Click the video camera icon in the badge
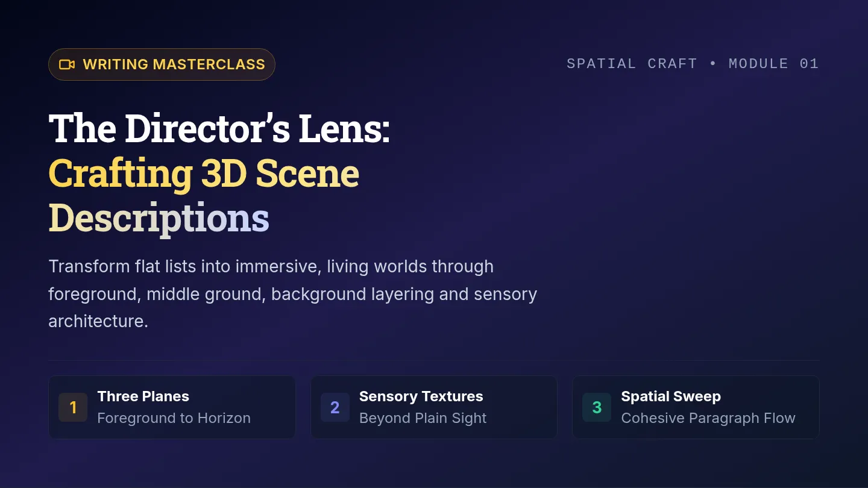This screenshot has width=868, height=488. click(x=67, y=64)
